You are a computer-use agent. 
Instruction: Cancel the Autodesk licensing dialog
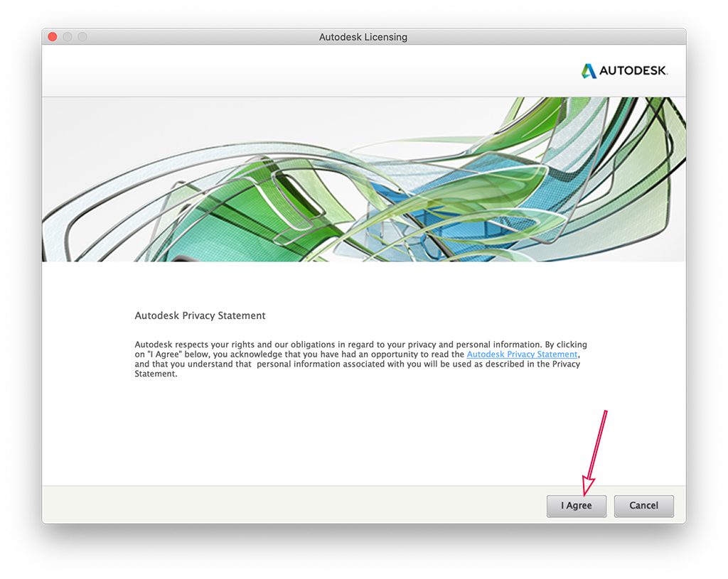click(x=643, y=506)
